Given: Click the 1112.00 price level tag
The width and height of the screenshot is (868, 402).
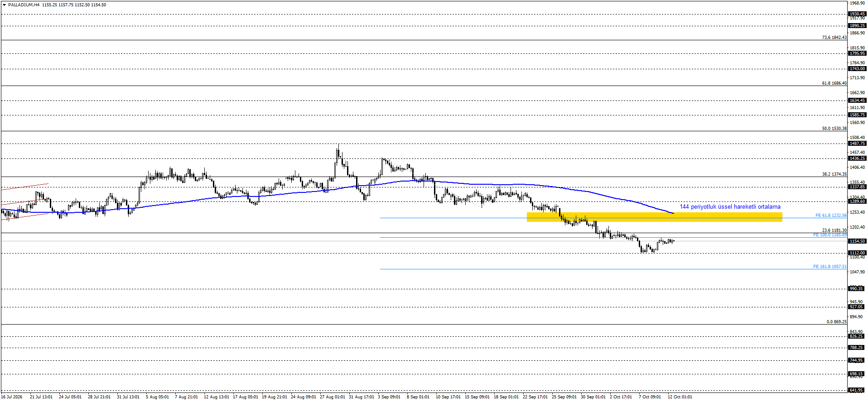Looking at the screenshot, I should (857, 253).
